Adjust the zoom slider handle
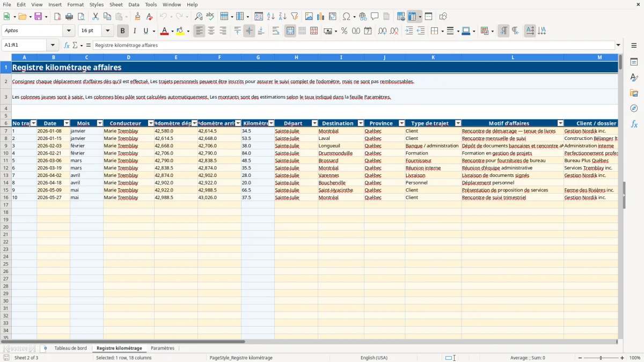 [x=601, y=358]
